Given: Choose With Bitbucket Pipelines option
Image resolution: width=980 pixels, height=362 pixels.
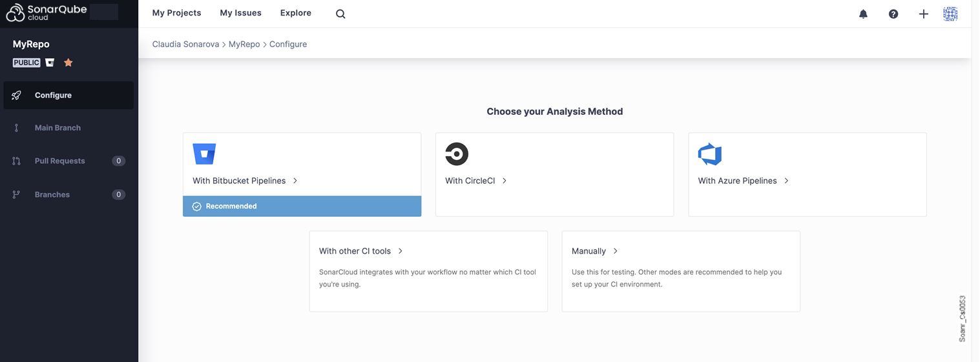Looking at the screenshot, I should 239,181.
